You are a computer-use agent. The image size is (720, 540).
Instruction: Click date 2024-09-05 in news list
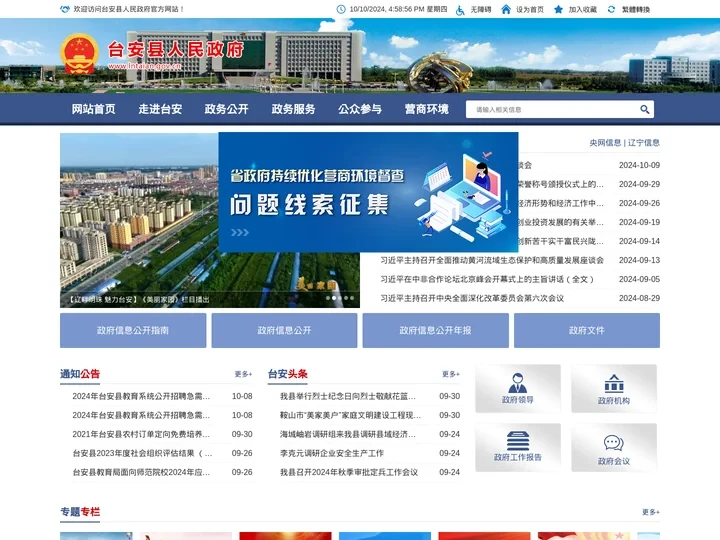click(x=639, y=279)
